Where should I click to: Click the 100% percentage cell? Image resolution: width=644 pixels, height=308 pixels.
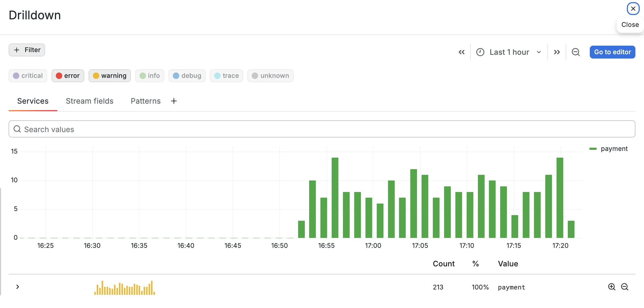click(x=480, y=287)
